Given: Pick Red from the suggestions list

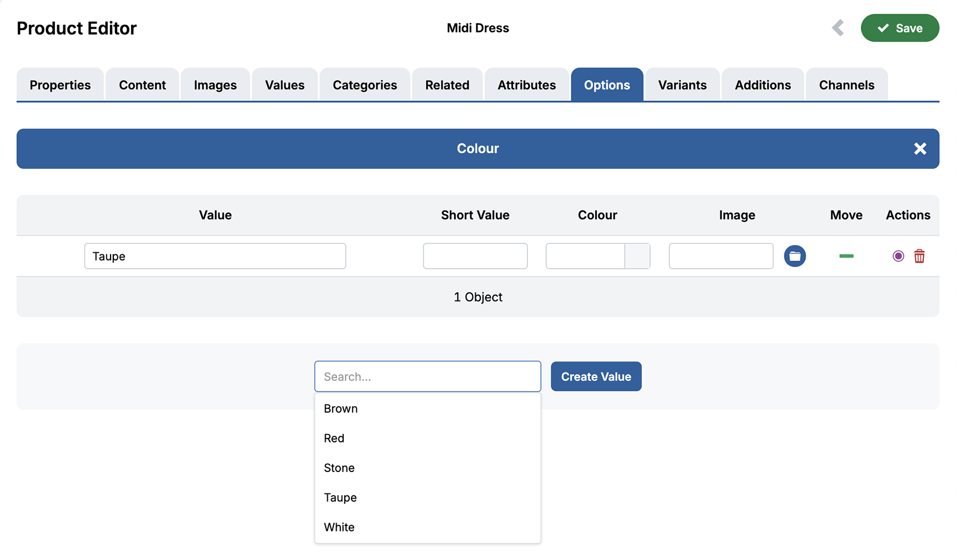Looking at the screenshot, I should (x=334, y=438).
